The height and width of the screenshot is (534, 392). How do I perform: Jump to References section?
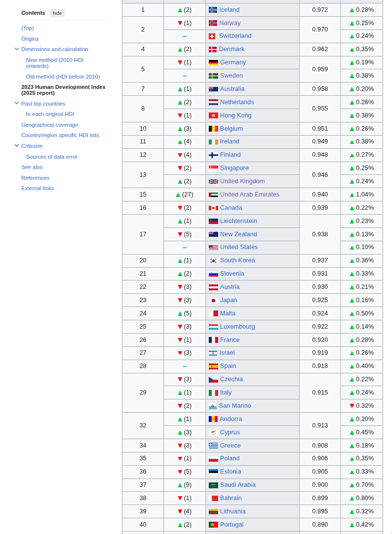[35, 178]
